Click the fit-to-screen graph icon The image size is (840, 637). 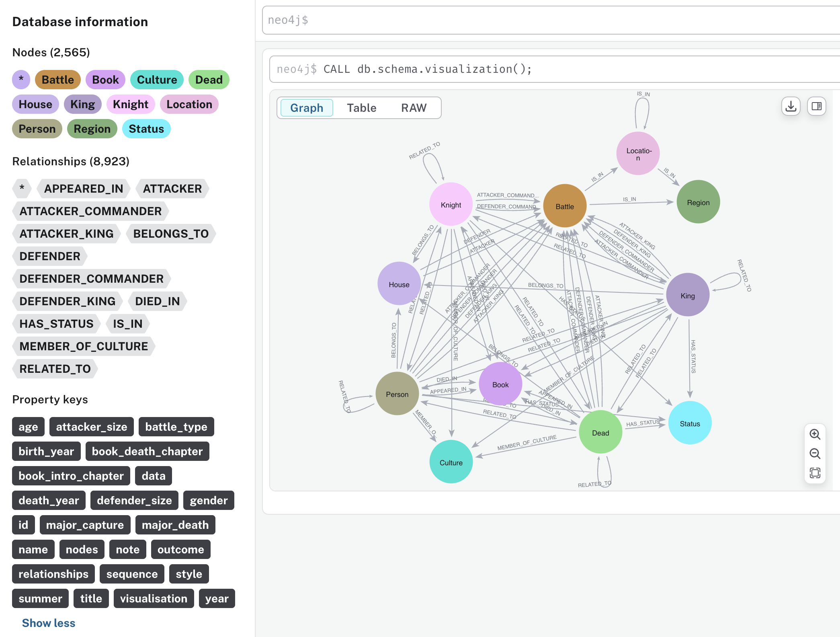[815, 473]
